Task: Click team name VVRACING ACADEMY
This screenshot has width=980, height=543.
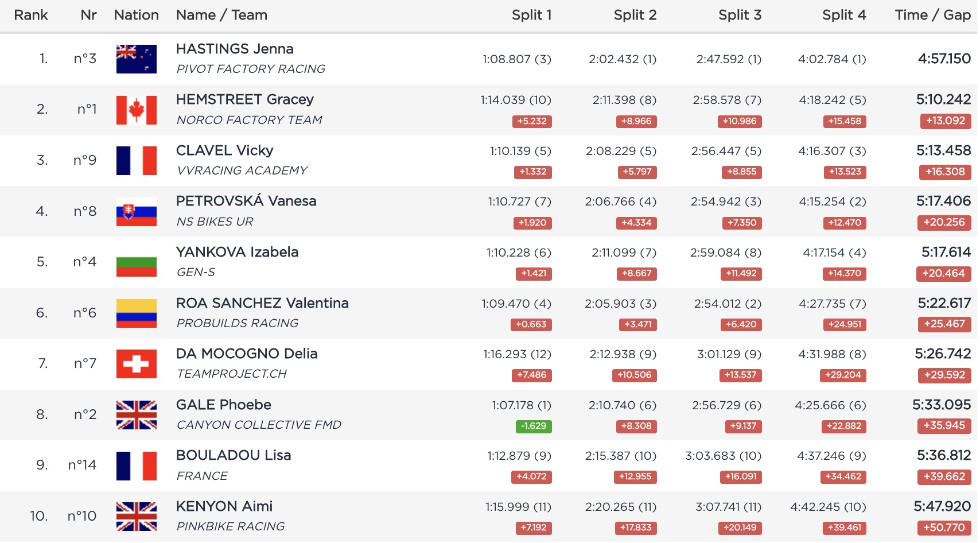Action: (242, 170)
